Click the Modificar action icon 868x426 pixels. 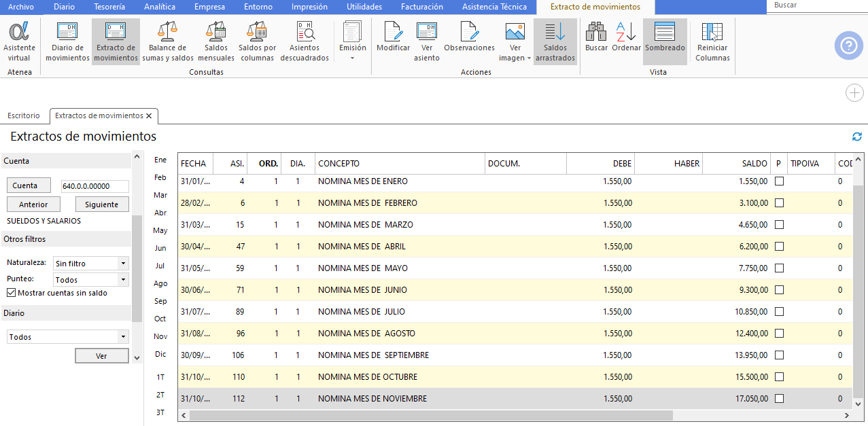coord(394,37)
